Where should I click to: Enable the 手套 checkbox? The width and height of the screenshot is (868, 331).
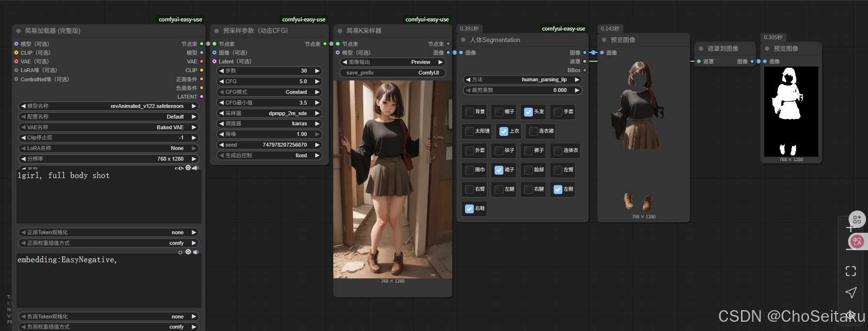558,112
